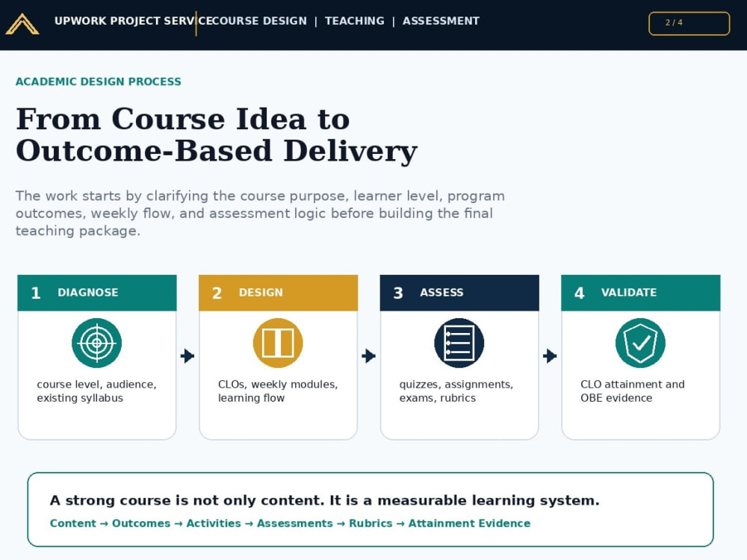
Task: Click Outcomes in the flow line
Action: [x=141, y=523]
